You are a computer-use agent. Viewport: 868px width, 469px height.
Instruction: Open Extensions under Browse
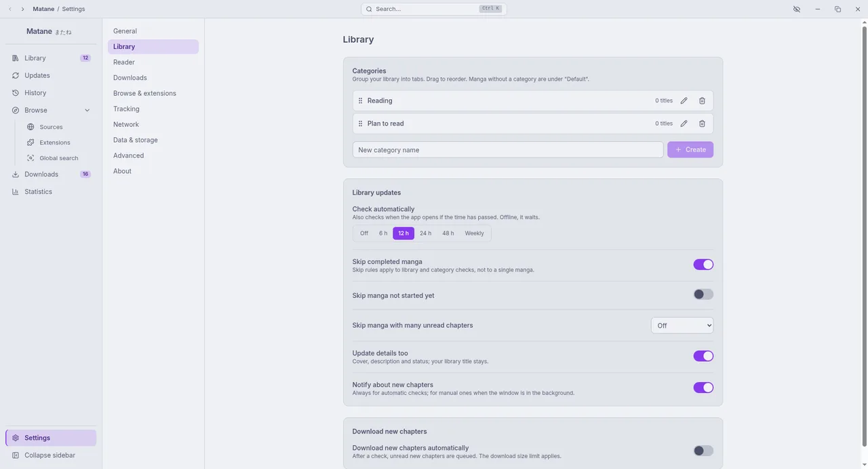(x=58, y=143)
